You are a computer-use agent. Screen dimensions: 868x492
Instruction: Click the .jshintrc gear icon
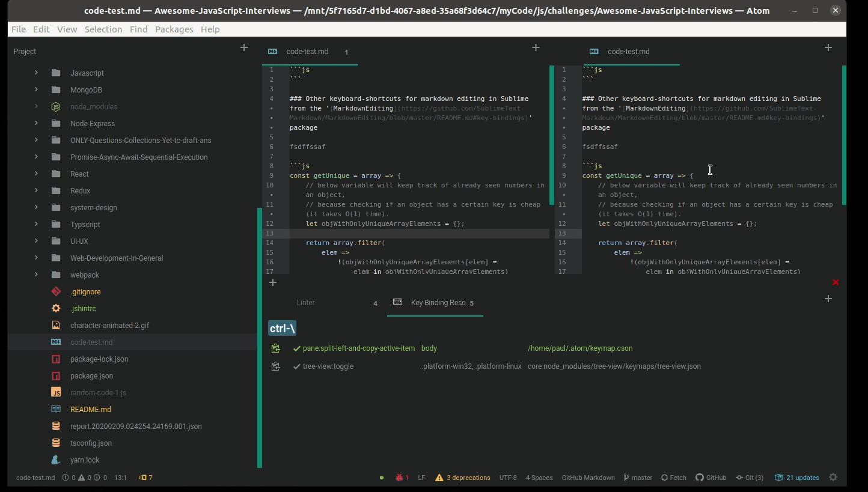(x=56, y=308)
